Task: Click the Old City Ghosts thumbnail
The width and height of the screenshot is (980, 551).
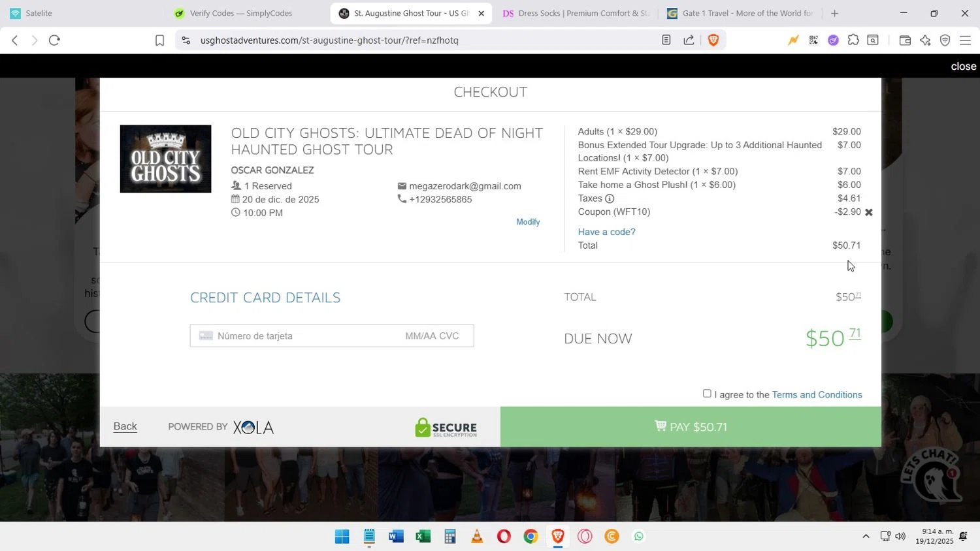Action: point(165,159)
